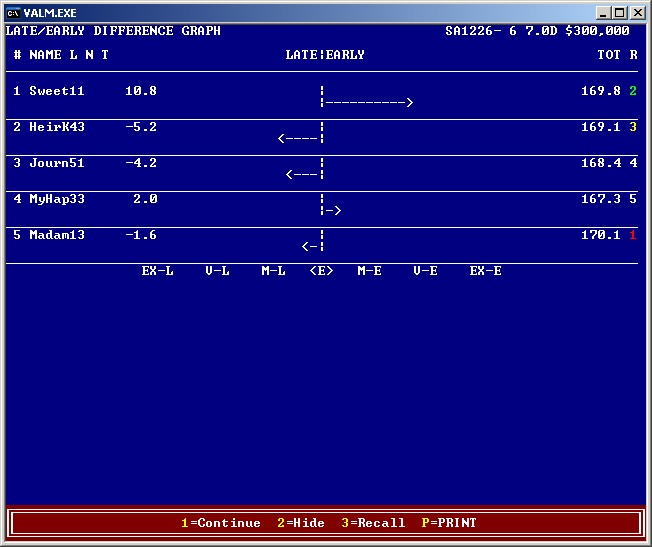Screen dimensions: 652x547
Task: Click the -1.6 difference value
Action: pyautogui.click(x=141, y=235)
